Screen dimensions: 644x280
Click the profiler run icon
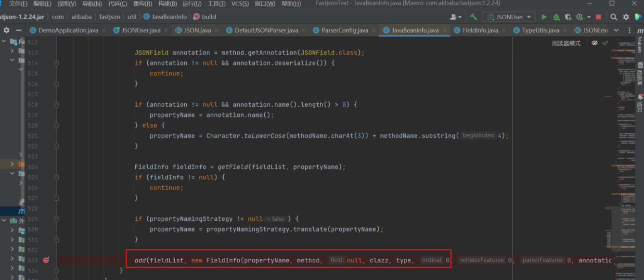[x=580, y=17]
